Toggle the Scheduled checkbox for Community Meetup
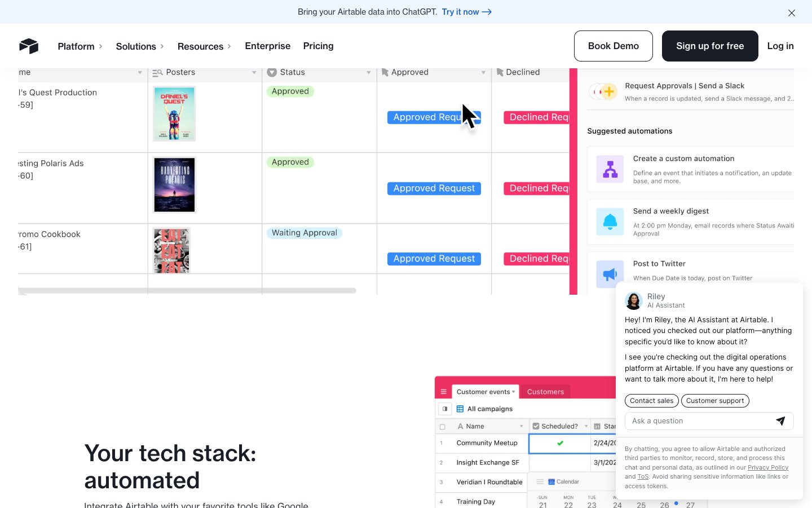 pyautogui.click(x=560, y=444)
